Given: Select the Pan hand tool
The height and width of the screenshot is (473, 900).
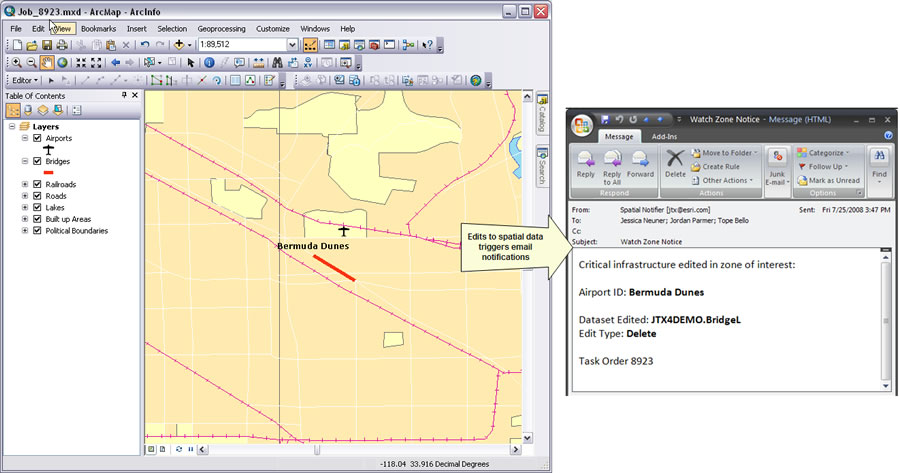Looking at the screenshot, I should (46, 62).
